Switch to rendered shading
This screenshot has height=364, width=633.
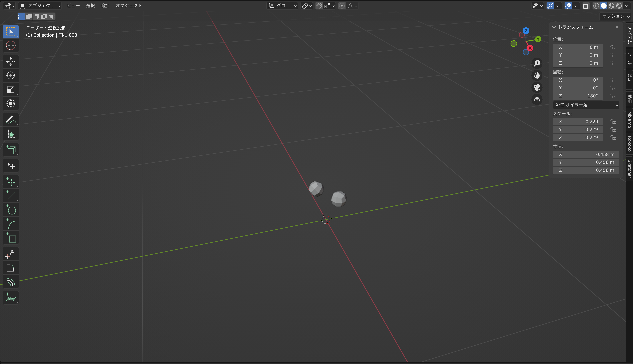tap(619, 6)
